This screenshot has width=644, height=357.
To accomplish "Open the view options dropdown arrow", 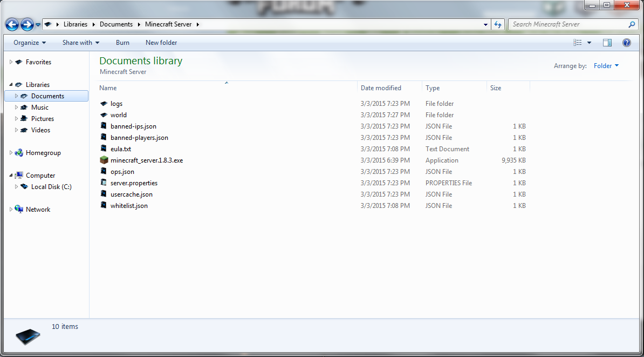I will click(x=590, y=42).
